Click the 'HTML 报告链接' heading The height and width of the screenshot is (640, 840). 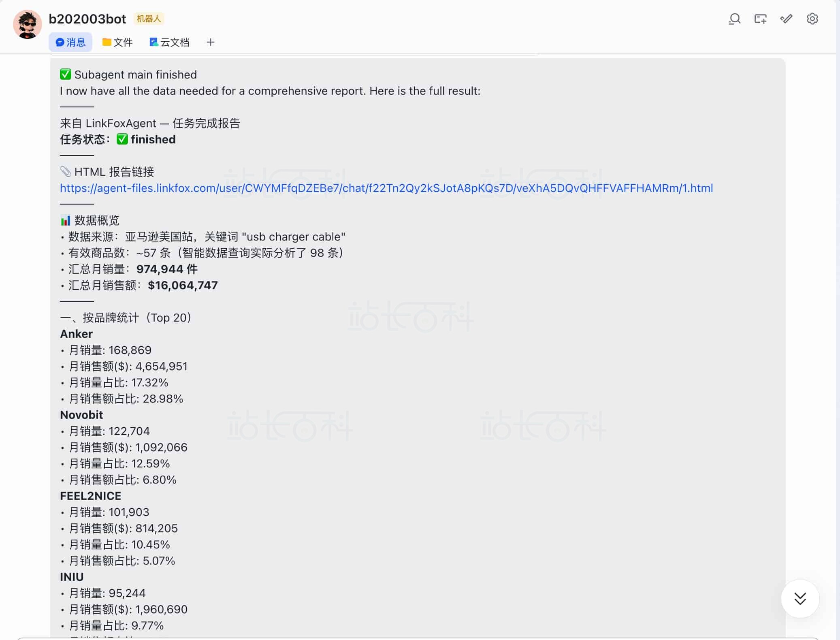(107, 172)
